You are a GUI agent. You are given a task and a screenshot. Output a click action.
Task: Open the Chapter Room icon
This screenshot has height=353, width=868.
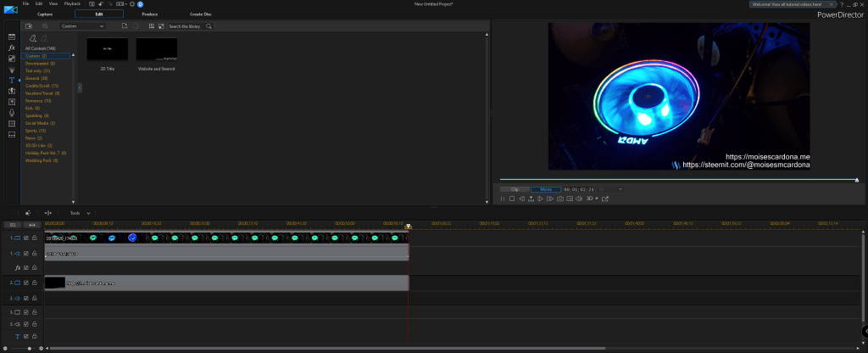coord(12,124)
